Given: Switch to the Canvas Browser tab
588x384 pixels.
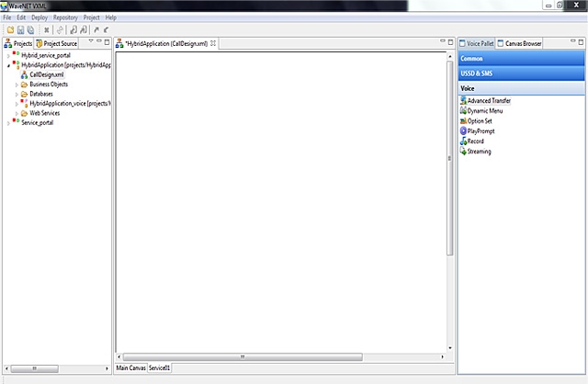Looking at the screenshot, I should [523, 43].
